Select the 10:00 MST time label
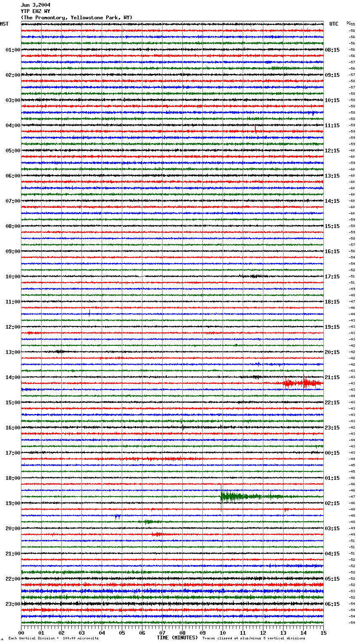357x644 pixels. point(13,277)
